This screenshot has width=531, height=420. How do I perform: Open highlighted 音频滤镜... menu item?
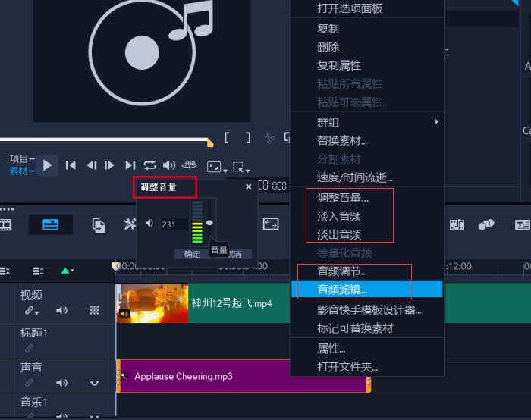point(367,289)
